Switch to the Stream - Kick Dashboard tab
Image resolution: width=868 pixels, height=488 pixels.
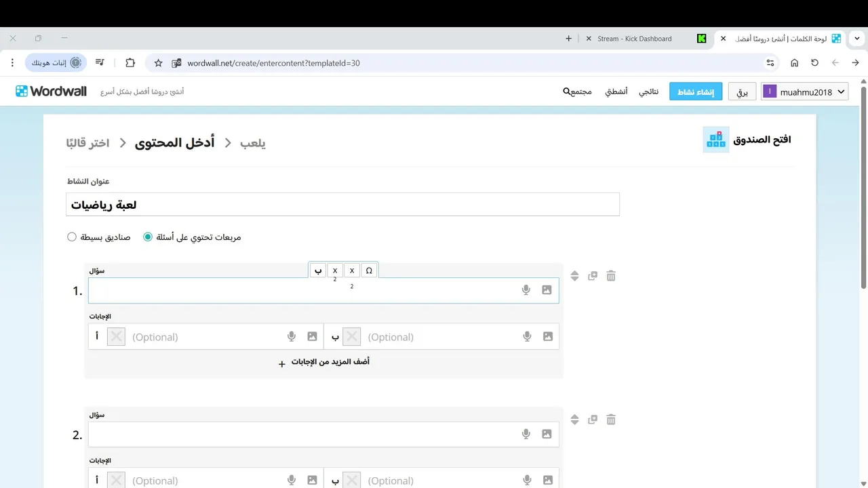tap(643, 39)
